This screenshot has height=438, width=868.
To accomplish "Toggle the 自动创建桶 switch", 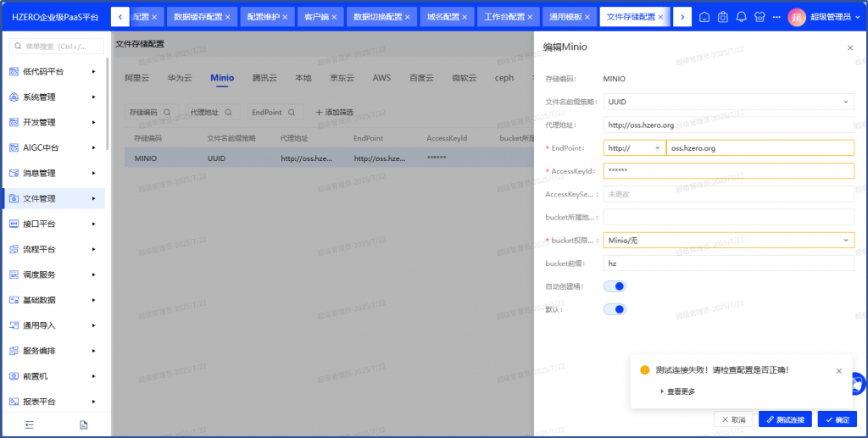I will coord(615,286).
